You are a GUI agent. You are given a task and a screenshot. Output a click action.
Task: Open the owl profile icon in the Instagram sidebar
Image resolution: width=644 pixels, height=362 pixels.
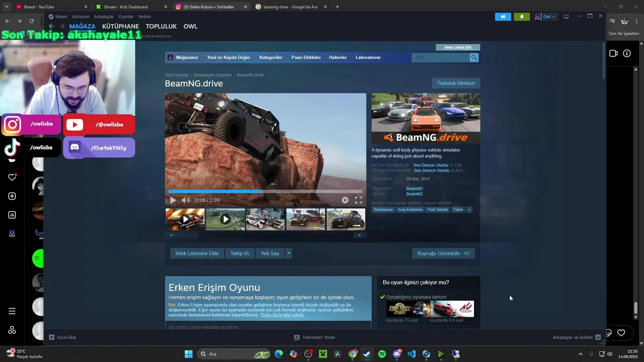tap(12, 234)
